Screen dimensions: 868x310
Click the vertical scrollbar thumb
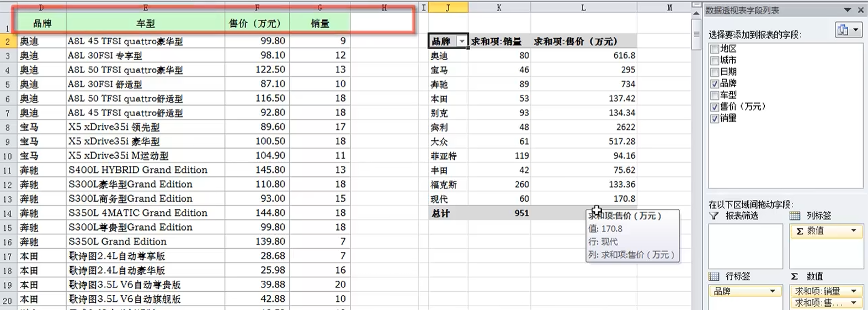pyautogui.click(x=696, y=34)
